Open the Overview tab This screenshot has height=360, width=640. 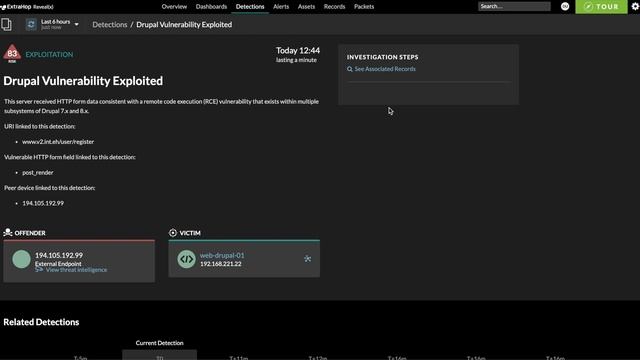(174, 7)
